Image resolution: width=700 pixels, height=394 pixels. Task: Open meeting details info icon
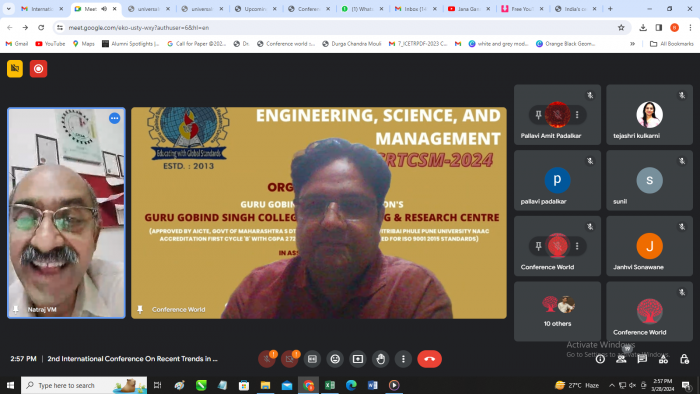(x=600, y=359)
